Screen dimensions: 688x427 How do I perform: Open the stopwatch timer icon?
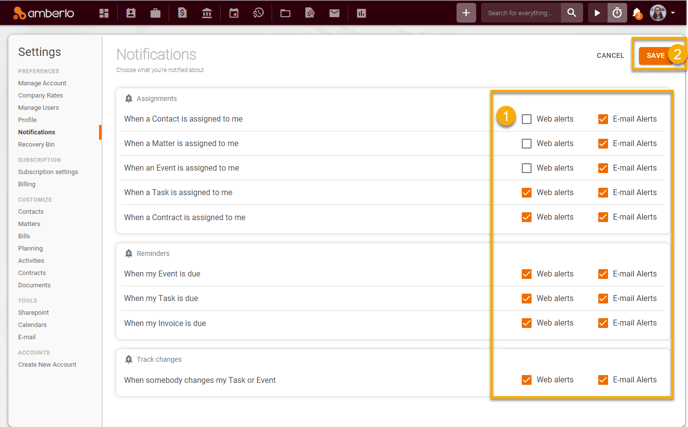point(617,13)
